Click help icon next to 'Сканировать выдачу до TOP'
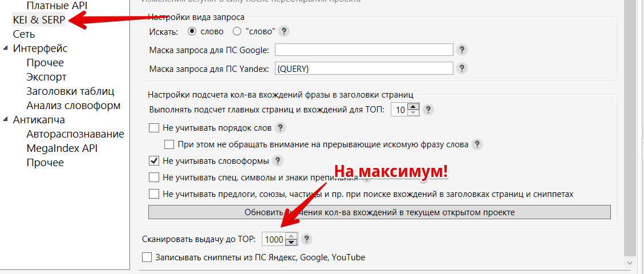 [x=306, y=239]
